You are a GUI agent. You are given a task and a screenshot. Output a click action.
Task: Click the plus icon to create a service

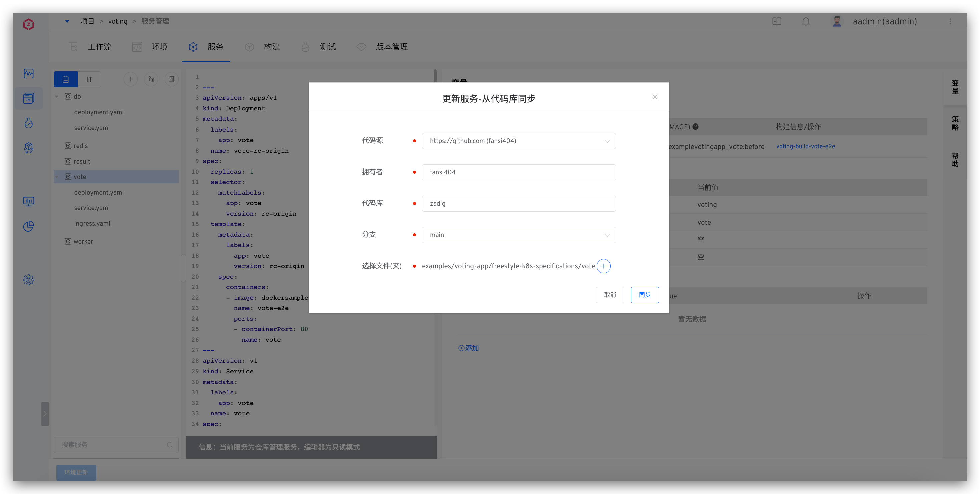pos(131,79)
